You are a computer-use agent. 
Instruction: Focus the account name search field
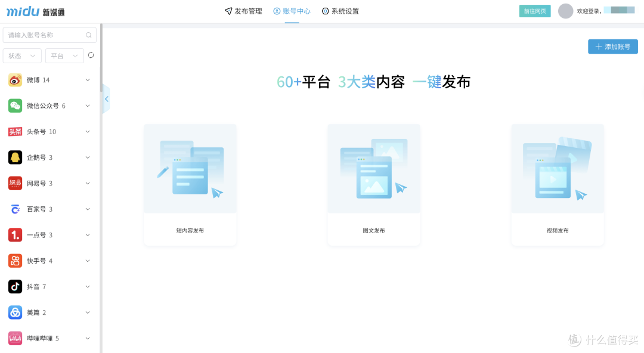pyautogui.click(x=49, y=35)
